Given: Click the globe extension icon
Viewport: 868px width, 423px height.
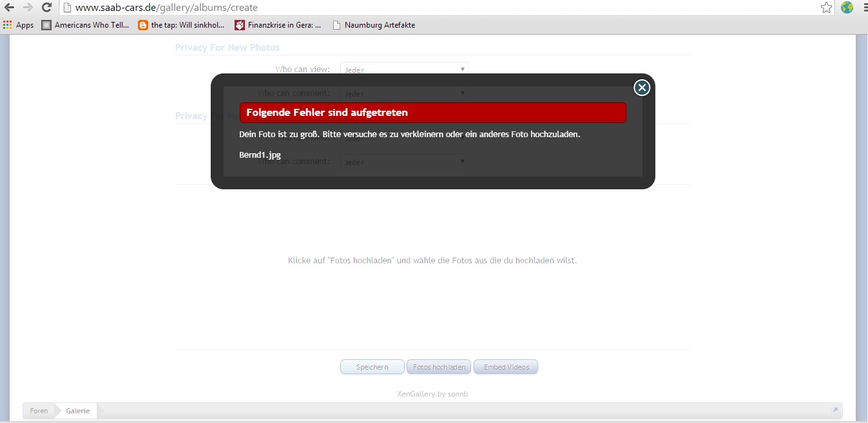Looking at the screenshot, I should 847,8.
